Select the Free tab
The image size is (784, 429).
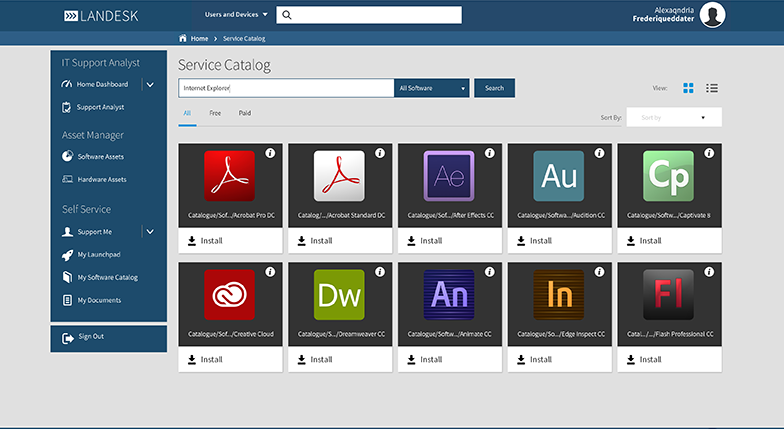pyautogui.click(x=215, y=113)
